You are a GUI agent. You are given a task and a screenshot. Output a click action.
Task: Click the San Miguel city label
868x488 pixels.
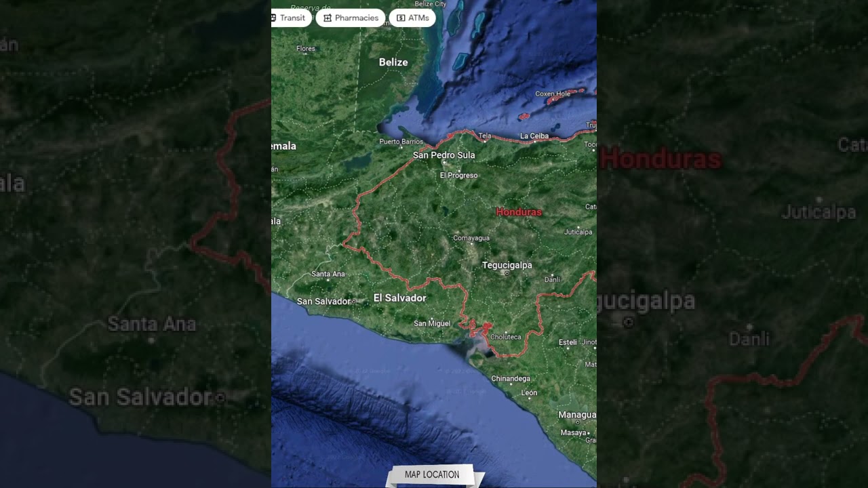432,323
